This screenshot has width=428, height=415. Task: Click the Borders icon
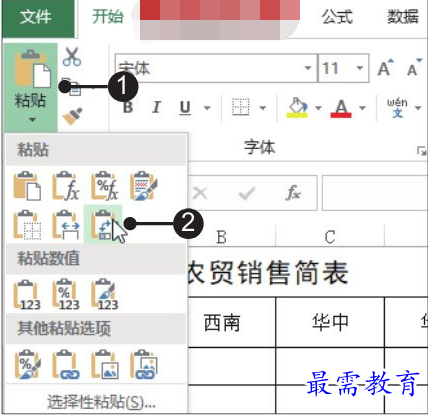coord(241,107)
